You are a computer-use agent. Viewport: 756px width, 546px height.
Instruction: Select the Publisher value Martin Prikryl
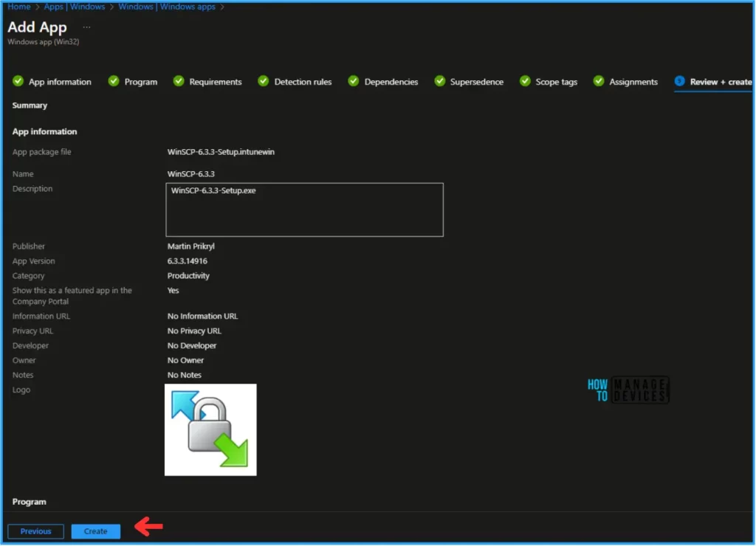[191, 246]
